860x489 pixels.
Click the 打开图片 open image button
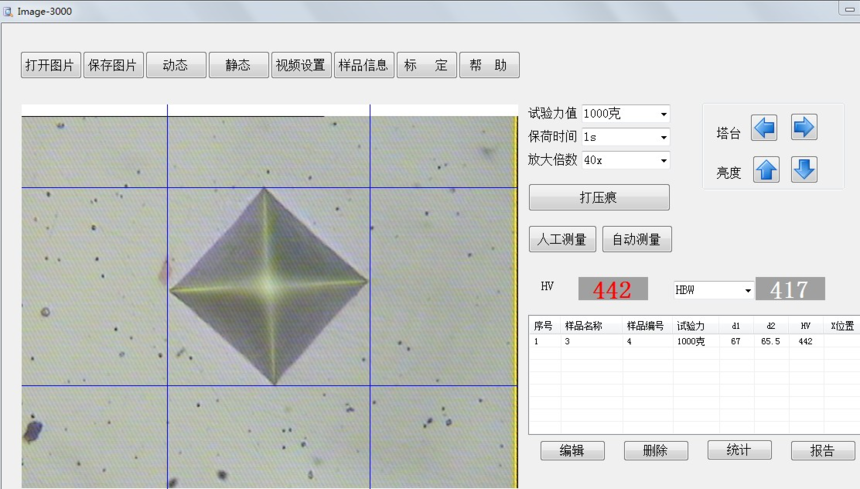[x=51, y=65]
